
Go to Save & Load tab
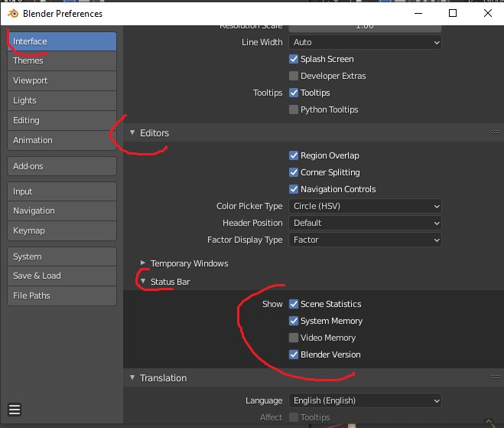[x=62, y=276]
